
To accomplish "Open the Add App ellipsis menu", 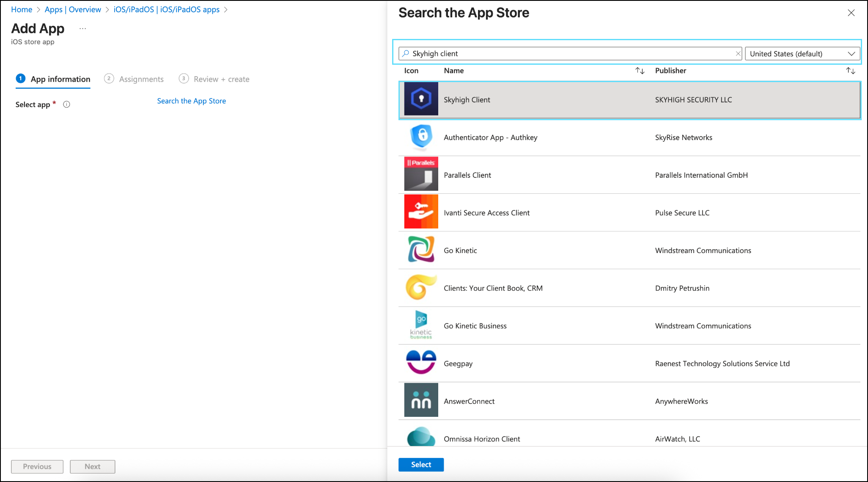I will 82,29.
